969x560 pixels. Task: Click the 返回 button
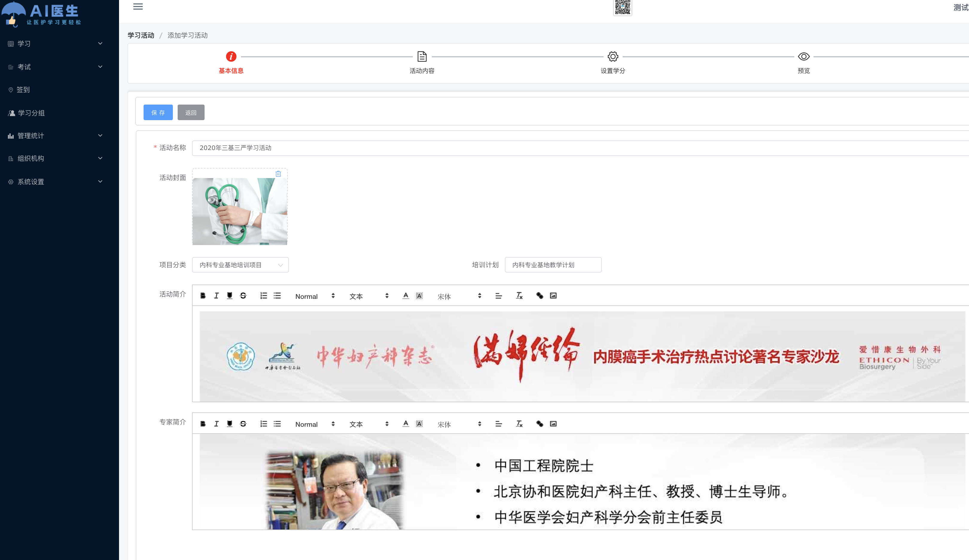click(x=191, y=112)
